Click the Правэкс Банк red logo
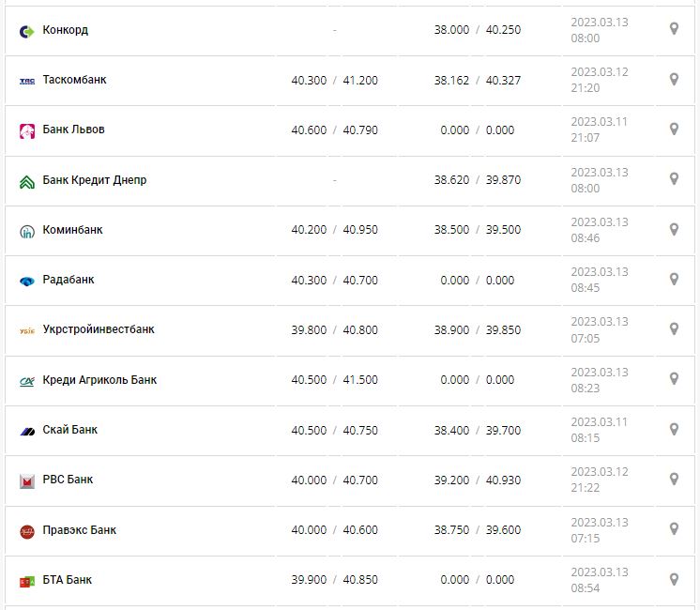Viewport: 700px width, 610px height. (x=27, y=531)
